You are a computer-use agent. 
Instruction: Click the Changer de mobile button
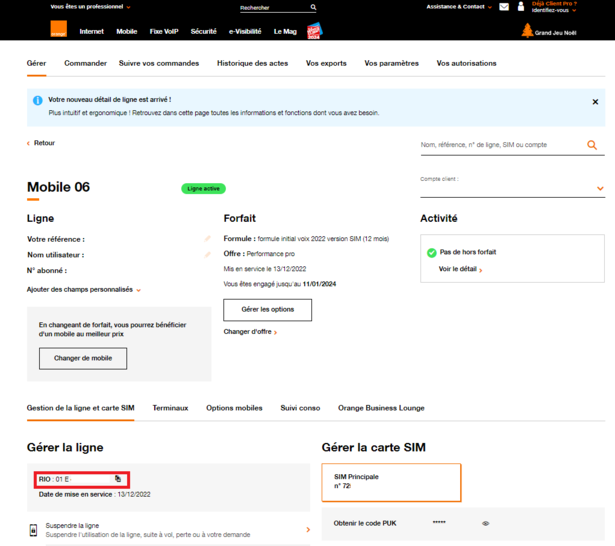coord(83,358)
